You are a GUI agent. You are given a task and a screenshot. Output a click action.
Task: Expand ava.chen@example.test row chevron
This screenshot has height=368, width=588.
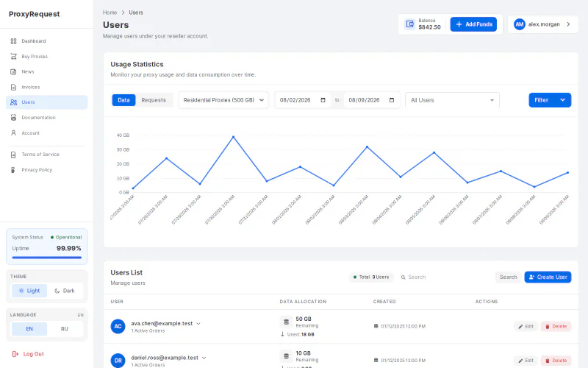pos(198,324)
